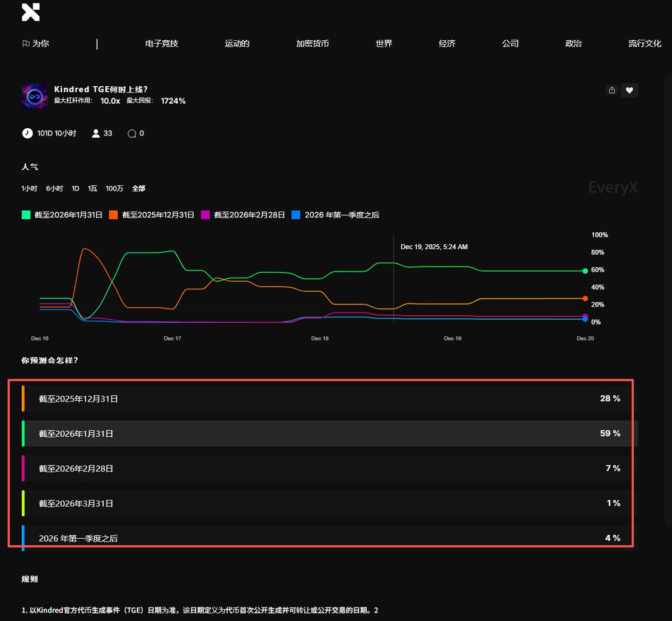672x621 pixels.
Task: Open the 加密货币 category
Action: pyautogui.click(x=312, y=43)
